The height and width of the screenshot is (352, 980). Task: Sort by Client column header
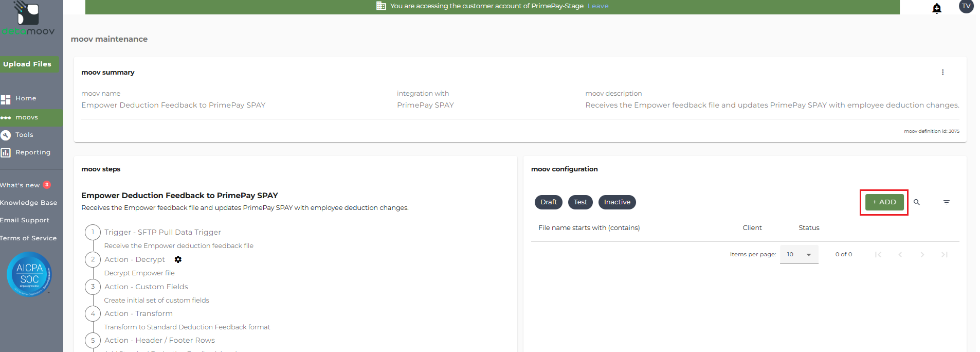click(752, 228)
